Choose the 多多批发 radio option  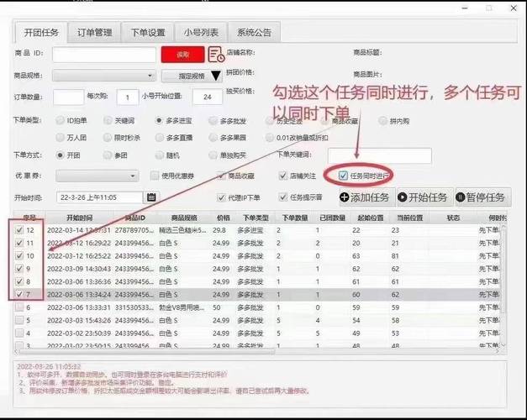(228, 121)
